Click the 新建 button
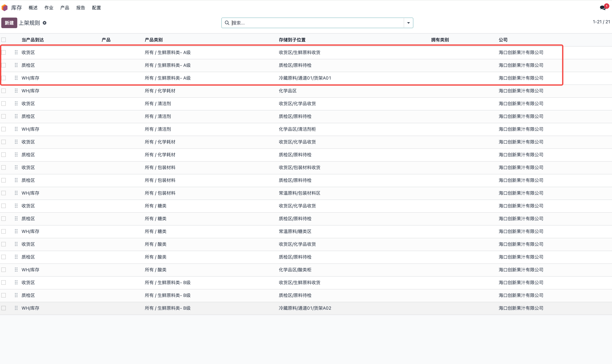Image resolution: width=612 pixels, height=364 pixels. 9,23
